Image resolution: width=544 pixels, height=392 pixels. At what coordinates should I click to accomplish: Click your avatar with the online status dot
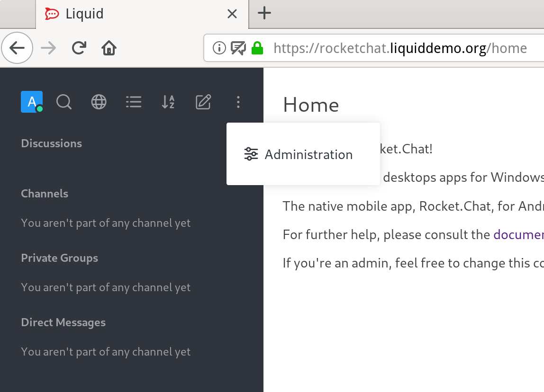pos(30,101)
